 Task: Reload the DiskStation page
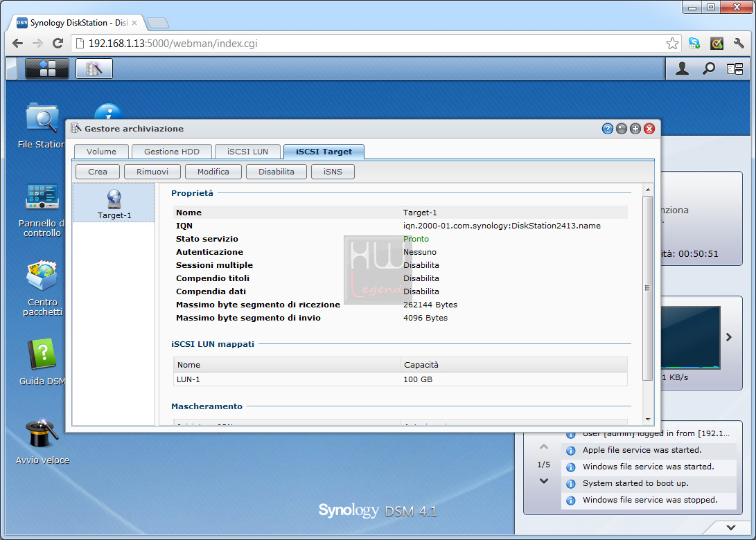58,44
